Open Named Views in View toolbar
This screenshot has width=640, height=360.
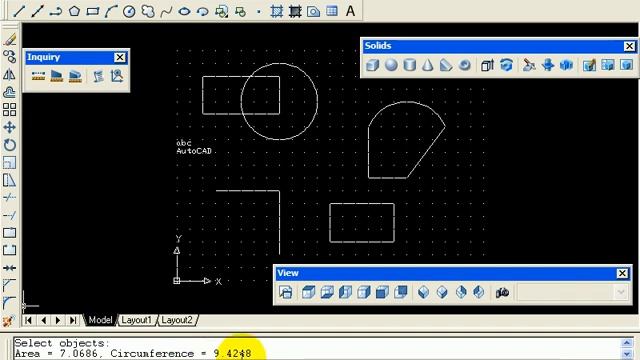[x=286, y=292]
